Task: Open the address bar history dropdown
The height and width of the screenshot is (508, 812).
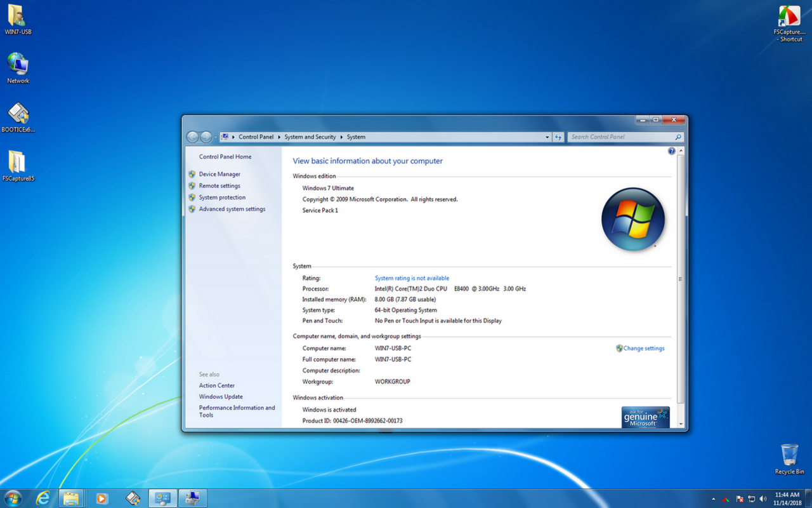Action: click(547, 137)
